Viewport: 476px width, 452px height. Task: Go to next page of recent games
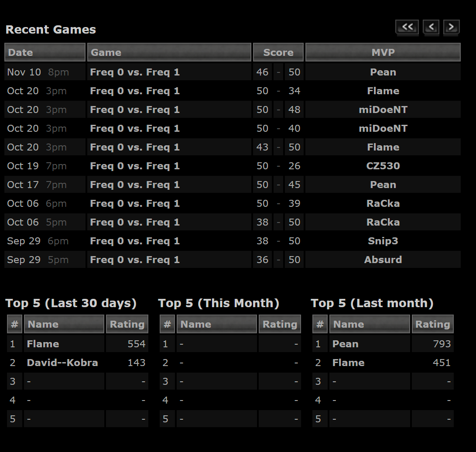click(451, 27)
